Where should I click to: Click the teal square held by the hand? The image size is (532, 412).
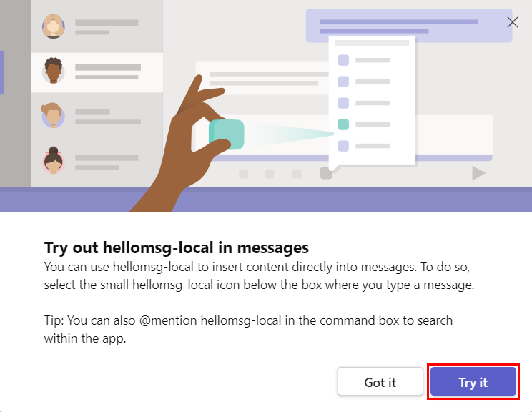[x=226, y=134]
